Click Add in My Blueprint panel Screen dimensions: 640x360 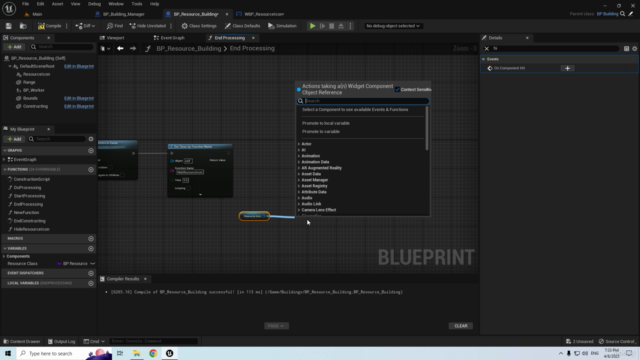tap(14, 139)
